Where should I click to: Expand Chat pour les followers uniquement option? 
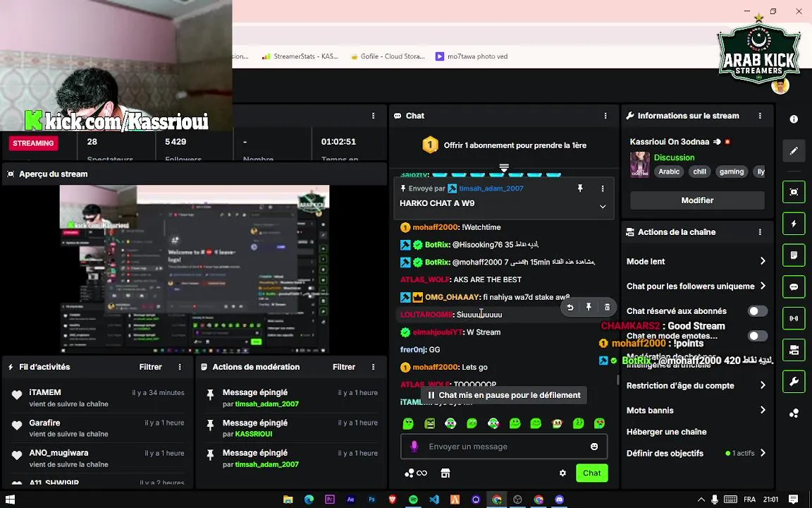pyautogui.click(x=696, y=286)
